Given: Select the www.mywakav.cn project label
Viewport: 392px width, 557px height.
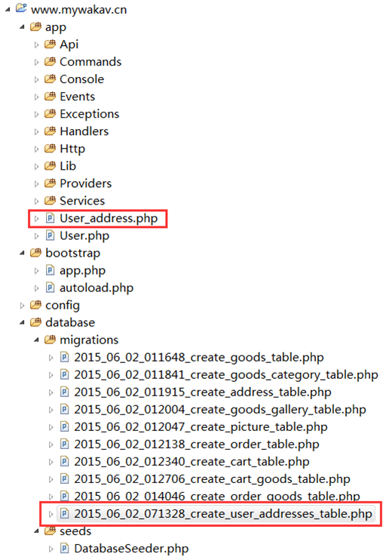Looking at the screenshot, I should pos(78,10).
